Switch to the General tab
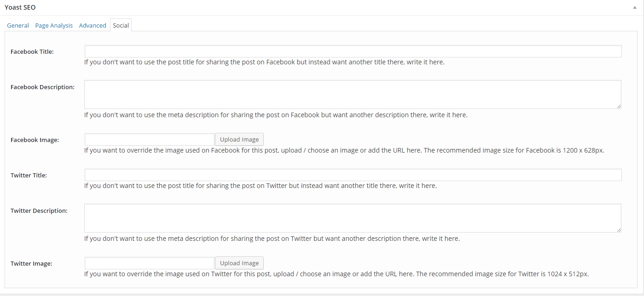 pos(17,25)
